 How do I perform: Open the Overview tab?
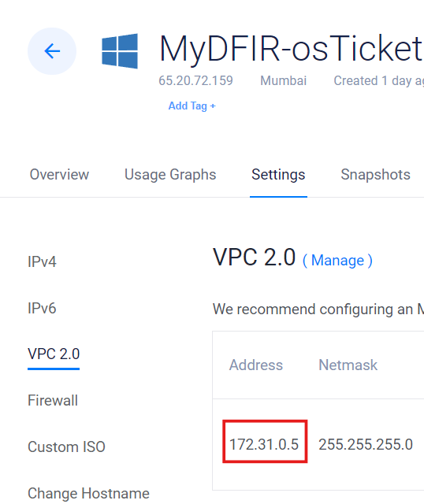click(59, 175)
